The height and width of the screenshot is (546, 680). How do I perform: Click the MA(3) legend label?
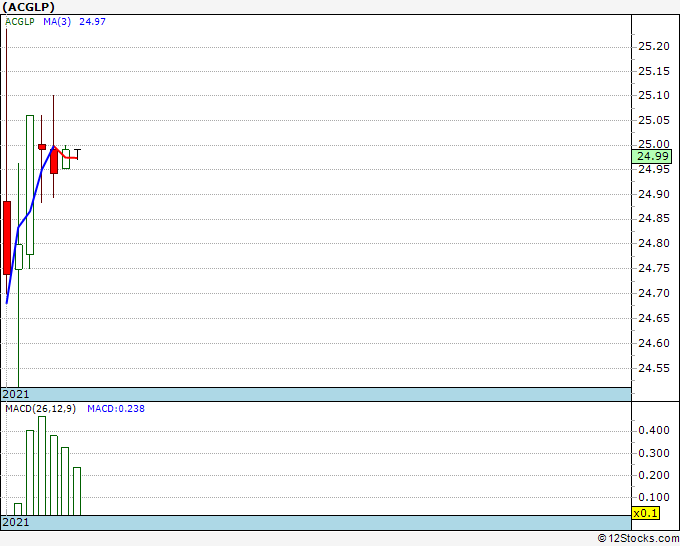pos(57,22)
